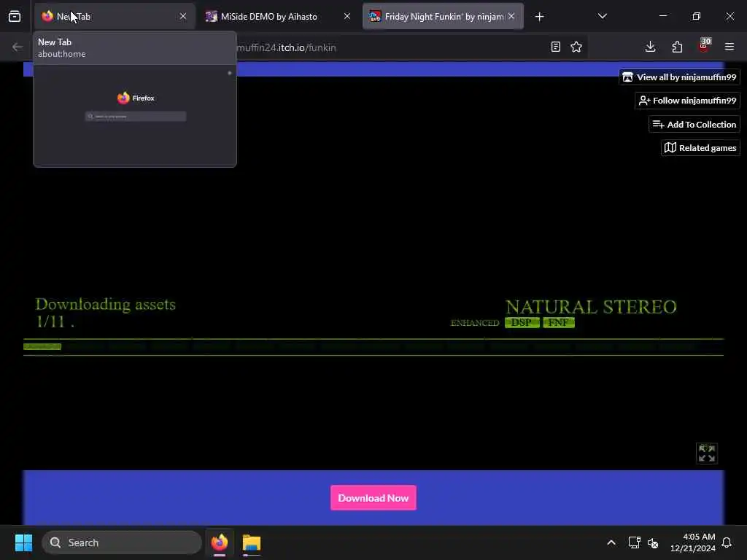Screen dimensions: 747x560
Task: Follow ninjamuffin99 button
Action: 687,101
